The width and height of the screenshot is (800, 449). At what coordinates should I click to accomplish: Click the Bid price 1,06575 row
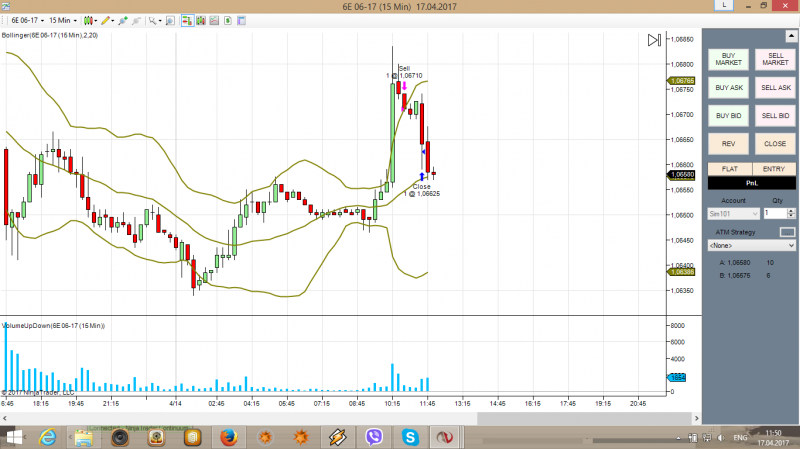[746, 276]
